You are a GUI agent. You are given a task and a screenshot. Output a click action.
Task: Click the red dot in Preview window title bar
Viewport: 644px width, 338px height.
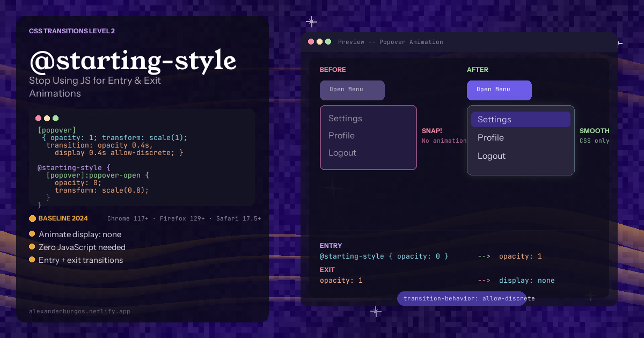click(x=311, y=42)
